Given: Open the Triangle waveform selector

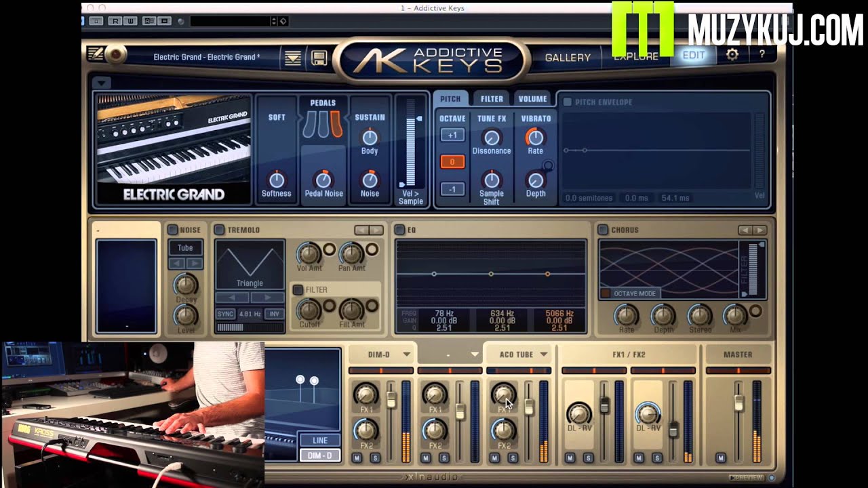Looking at the screenshot, I should tap(250, 265).
